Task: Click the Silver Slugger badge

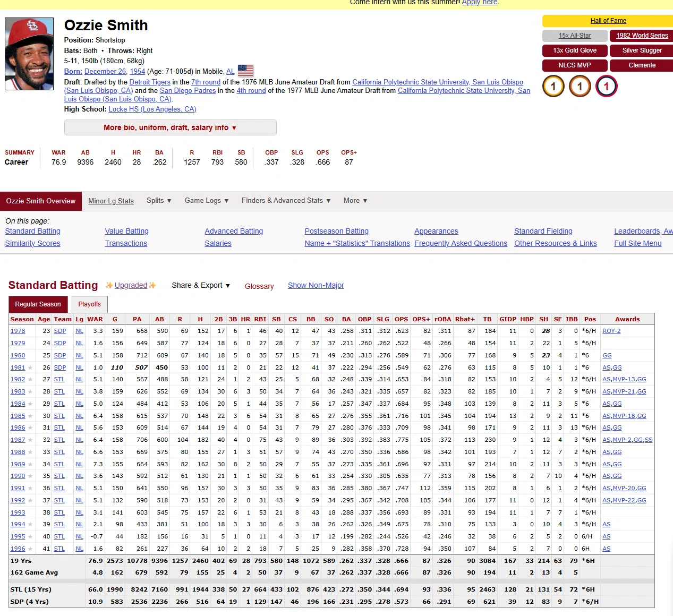Action: 642,50
